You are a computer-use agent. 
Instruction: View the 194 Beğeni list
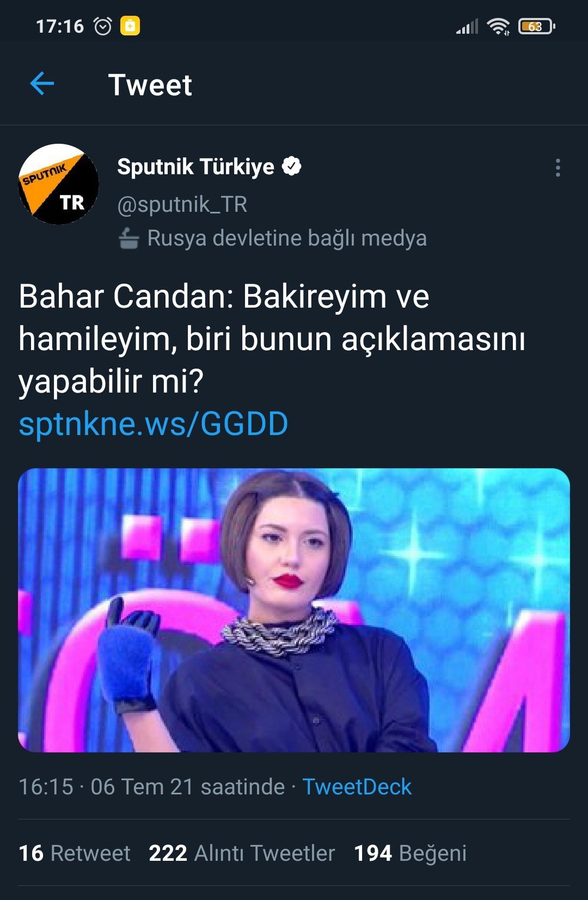410,853
